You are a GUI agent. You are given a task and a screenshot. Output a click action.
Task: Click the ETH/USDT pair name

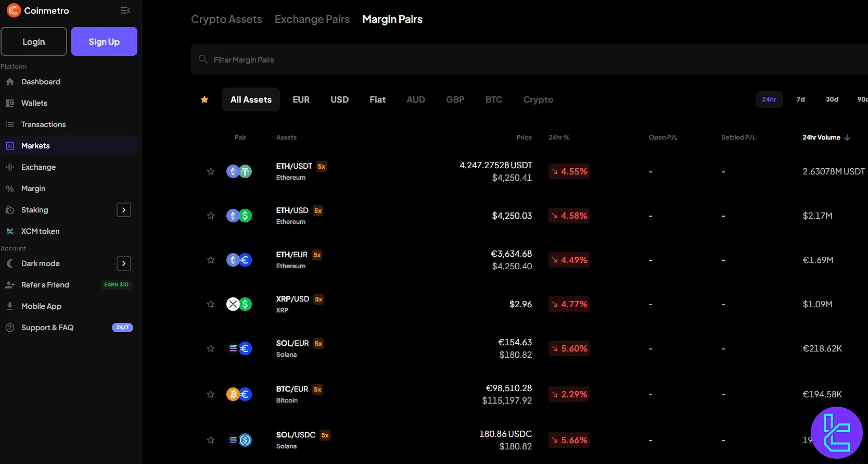[294, 166]
